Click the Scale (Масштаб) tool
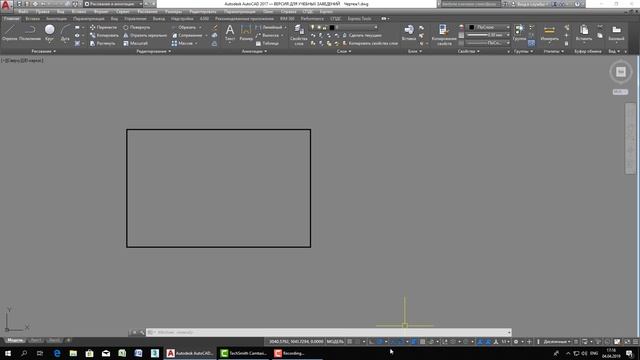640x360 pixels. coord(136,43)
